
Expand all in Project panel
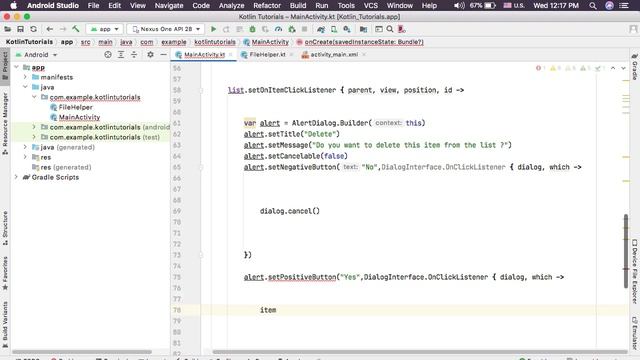click(x=121, y=55)
